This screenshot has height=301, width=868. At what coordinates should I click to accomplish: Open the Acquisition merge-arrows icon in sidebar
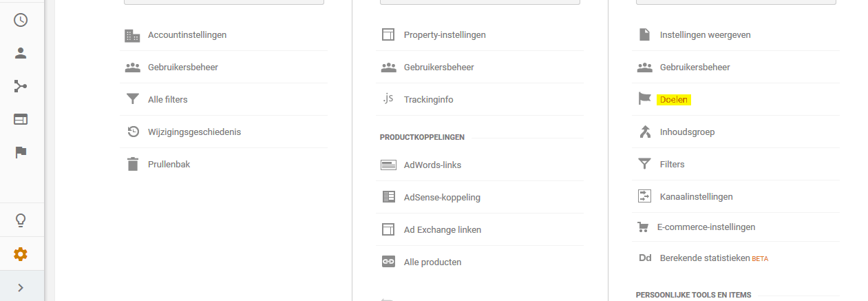coord(21,86)
